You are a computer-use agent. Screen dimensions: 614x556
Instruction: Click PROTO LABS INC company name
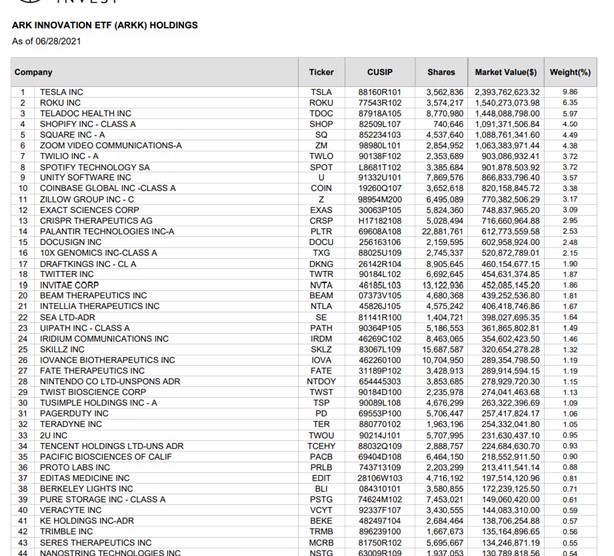click(75, 467)
